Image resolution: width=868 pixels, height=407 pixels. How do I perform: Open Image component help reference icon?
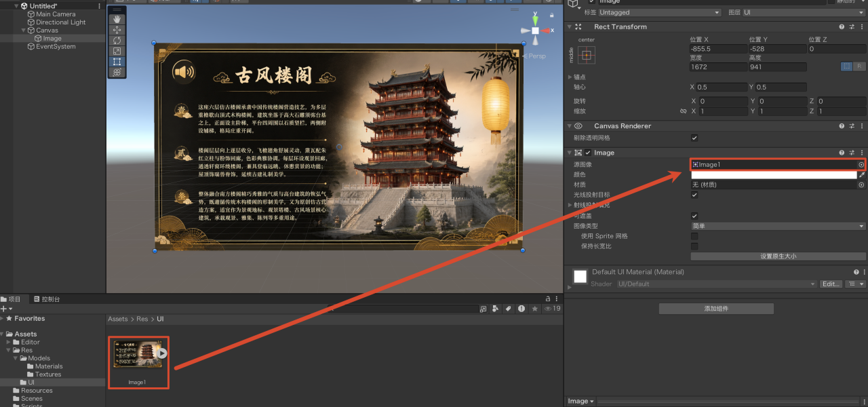[x=842, y=153]
